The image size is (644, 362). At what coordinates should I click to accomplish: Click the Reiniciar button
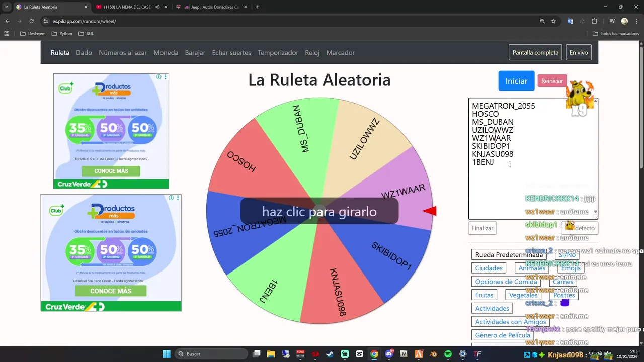click(x=552, y=81)
